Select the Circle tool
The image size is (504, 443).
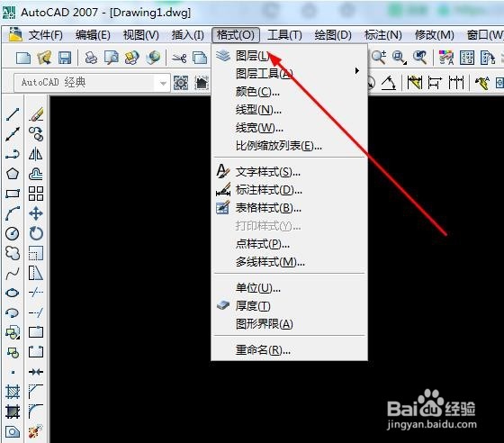tap(13, 233)
